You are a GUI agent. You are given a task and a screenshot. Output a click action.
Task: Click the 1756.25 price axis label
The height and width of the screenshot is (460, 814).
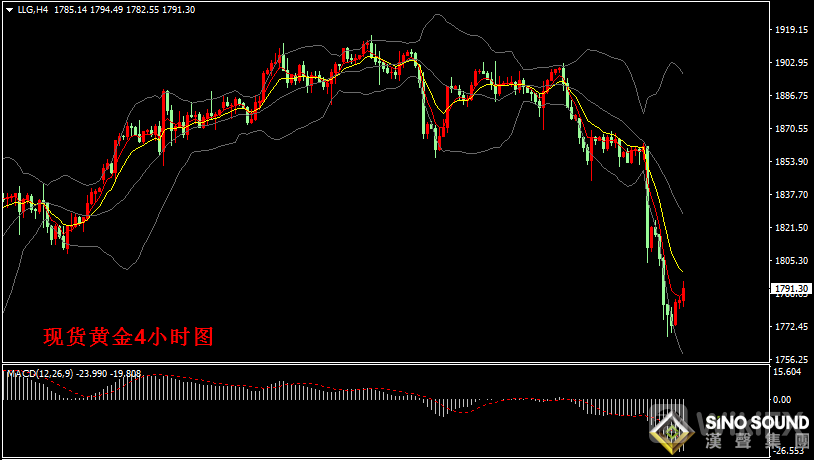point(791,359)
